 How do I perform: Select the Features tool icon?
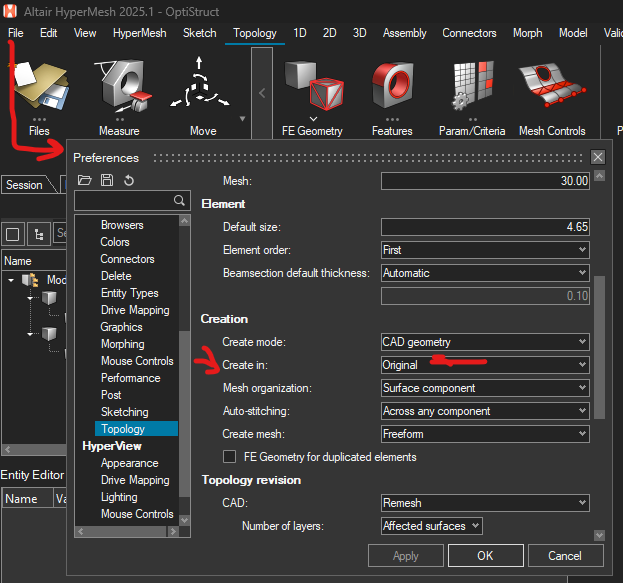pyautogui.click(x=393, y=85)
